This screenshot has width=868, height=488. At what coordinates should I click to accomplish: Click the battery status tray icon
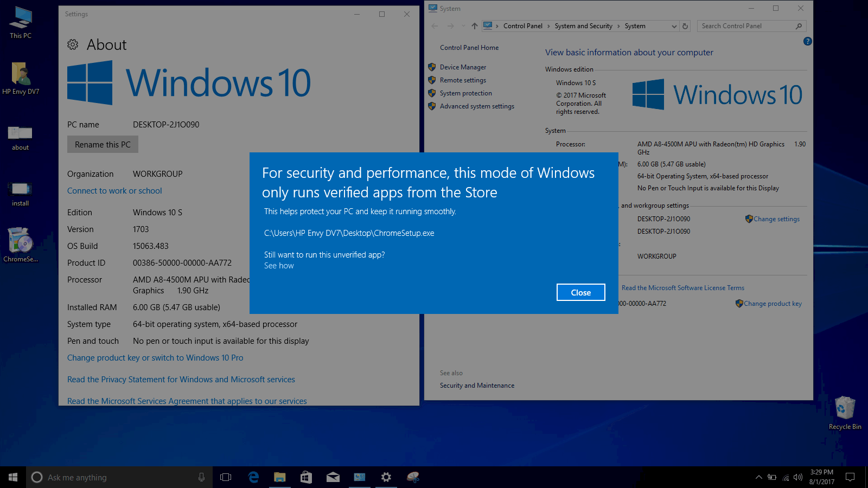(771, 477)
